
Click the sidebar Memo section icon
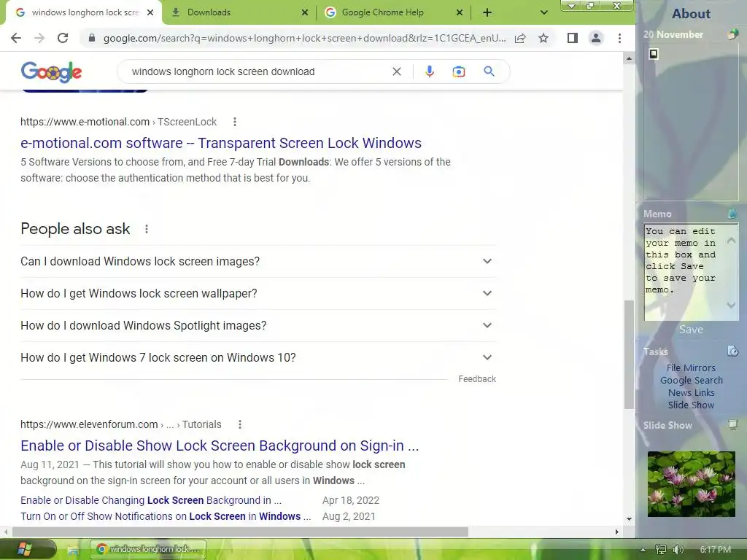pos(732,214)
